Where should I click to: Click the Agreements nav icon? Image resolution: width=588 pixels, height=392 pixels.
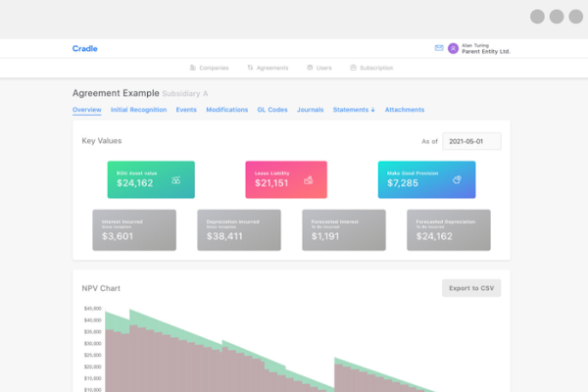251,68
